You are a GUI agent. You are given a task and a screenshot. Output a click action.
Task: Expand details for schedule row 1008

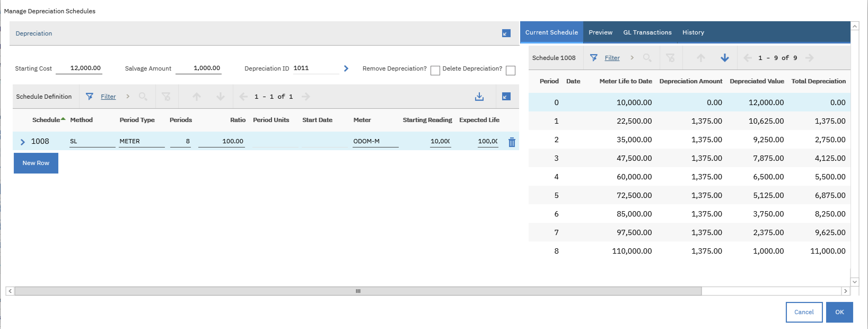22,142
